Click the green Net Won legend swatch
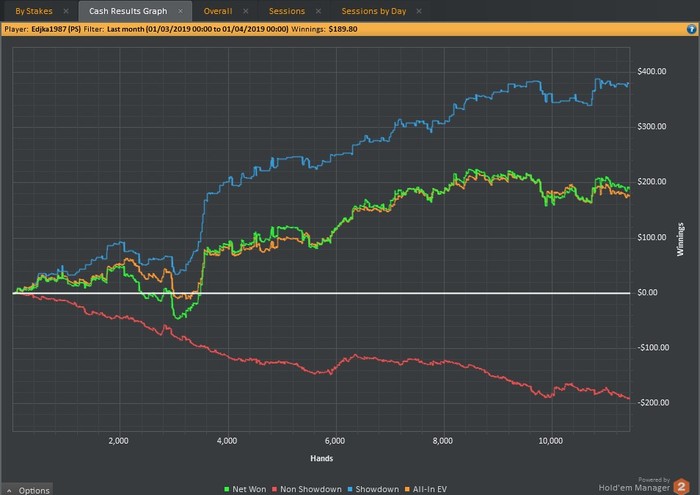 pyautogui.click(x=227, y=489)
